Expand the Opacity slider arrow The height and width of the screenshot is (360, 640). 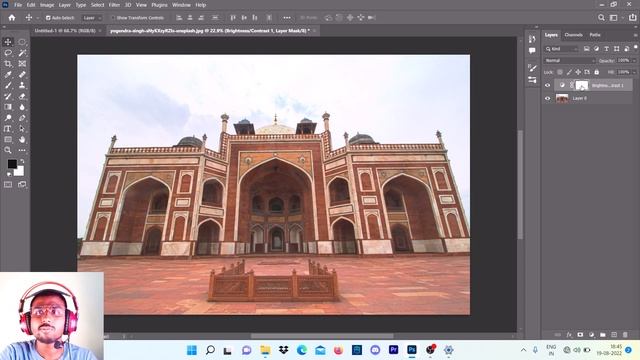tap(633, 60)
